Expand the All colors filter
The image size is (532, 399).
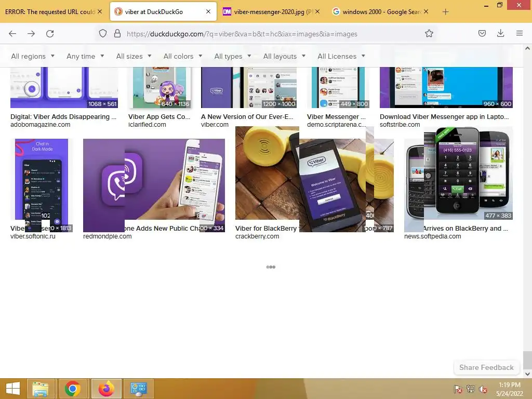coord(183,56)
